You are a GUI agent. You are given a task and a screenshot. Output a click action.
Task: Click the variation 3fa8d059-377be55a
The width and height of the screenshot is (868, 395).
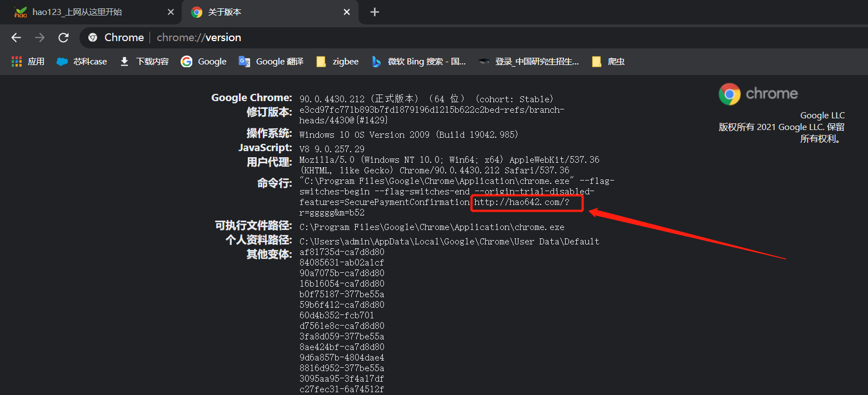coord(342,337)
